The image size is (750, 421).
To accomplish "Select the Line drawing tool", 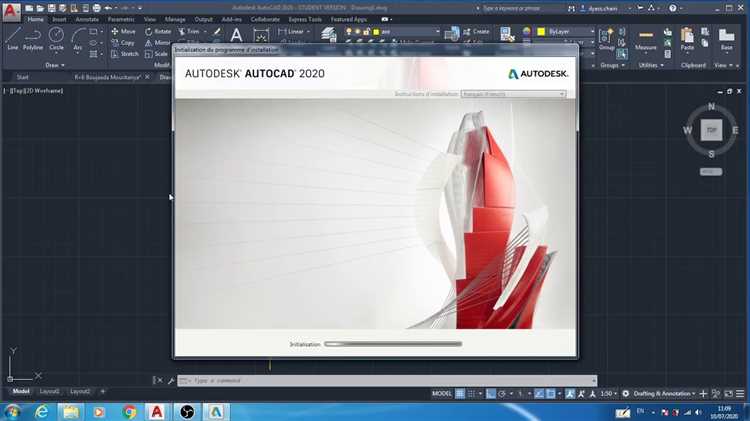I will coord(13,39).
